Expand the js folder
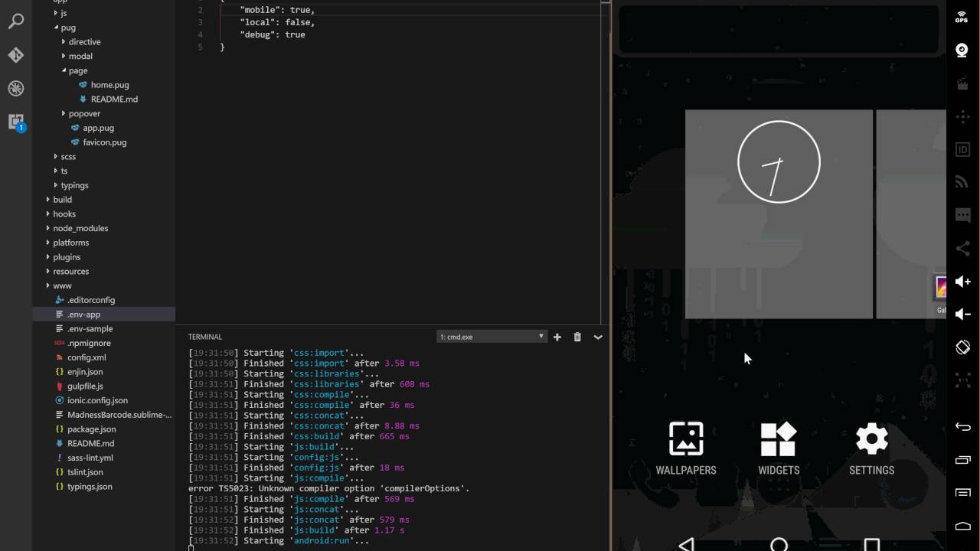980x551 pixels. (64, 13)
